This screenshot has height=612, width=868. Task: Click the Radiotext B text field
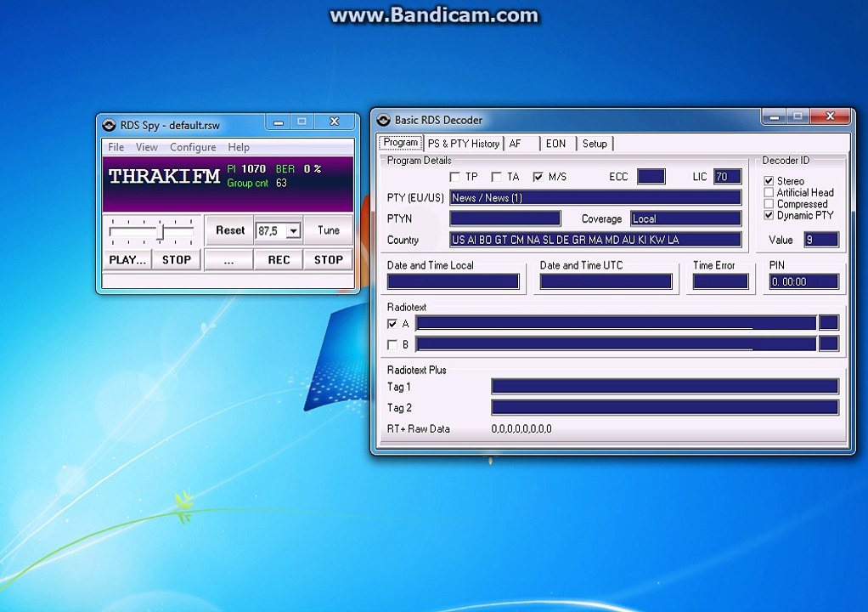tap(616, 344)
